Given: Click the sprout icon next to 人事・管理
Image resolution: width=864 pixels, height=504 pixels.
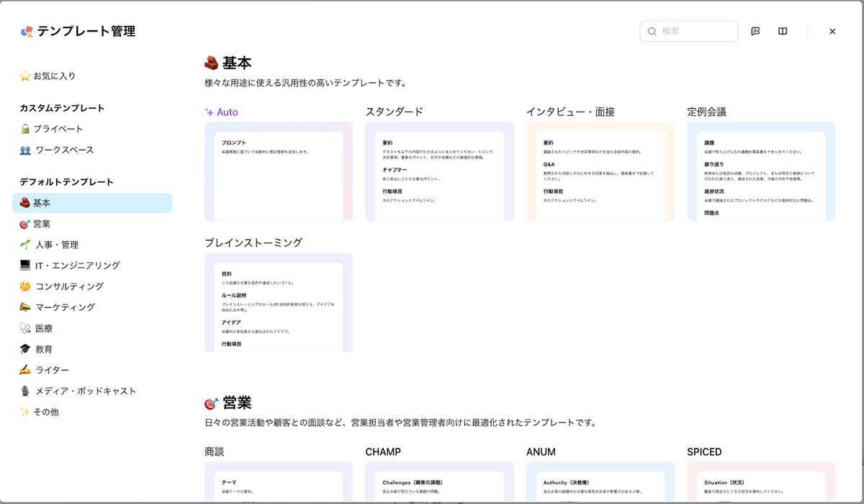Looking at the screenshot, I should [25, 245].
